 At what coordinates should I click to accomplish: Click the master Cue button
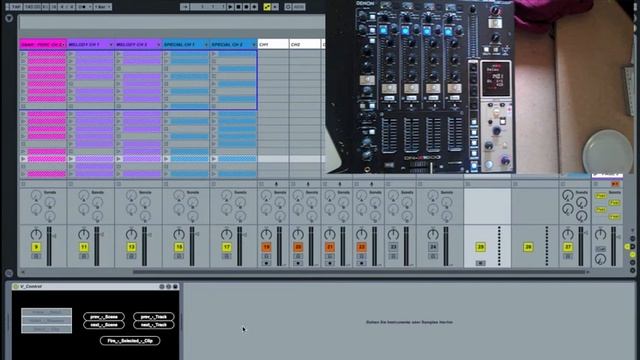tap(600, 249)
